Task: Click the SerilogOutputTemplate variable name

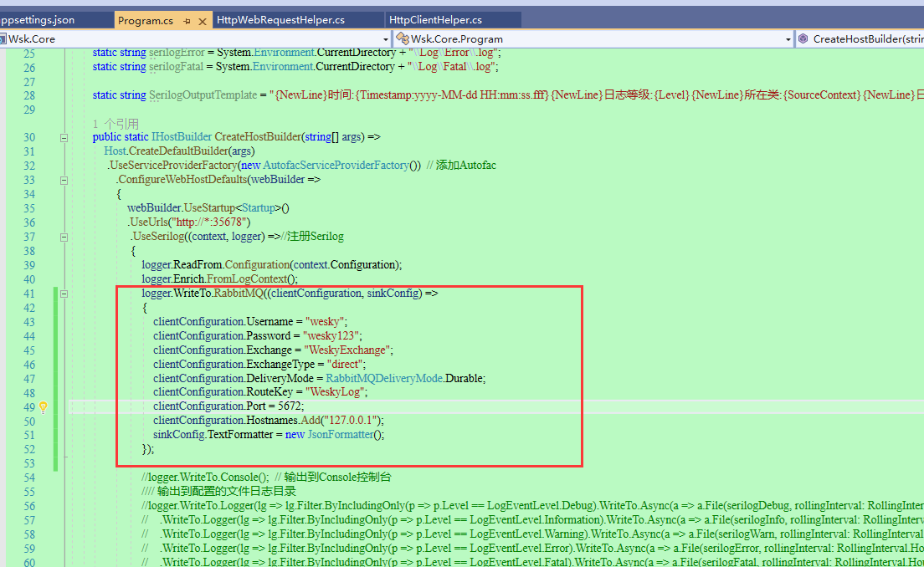Action: click(203, 94)
